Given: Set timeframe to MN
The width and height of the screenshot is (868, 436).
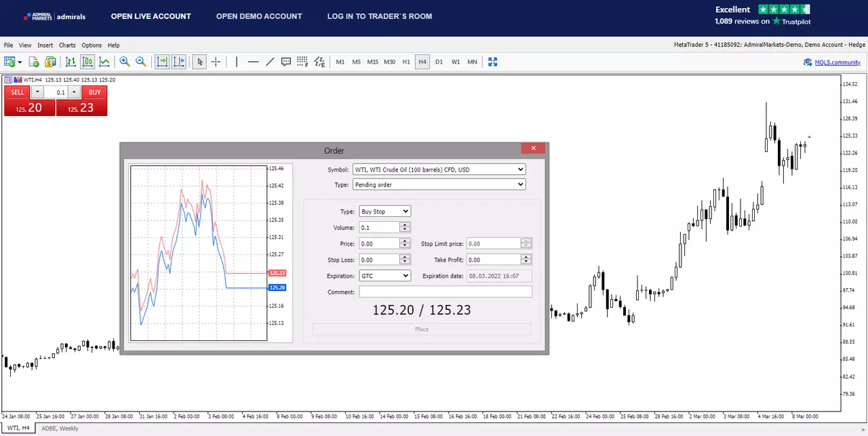Looking at the screenshot, I should (472, 62).
